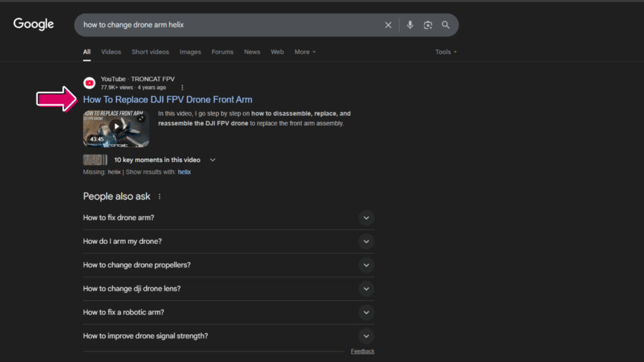Click the YouTube favicon of the result
The image size is (644, 362).
click(89, 83)
